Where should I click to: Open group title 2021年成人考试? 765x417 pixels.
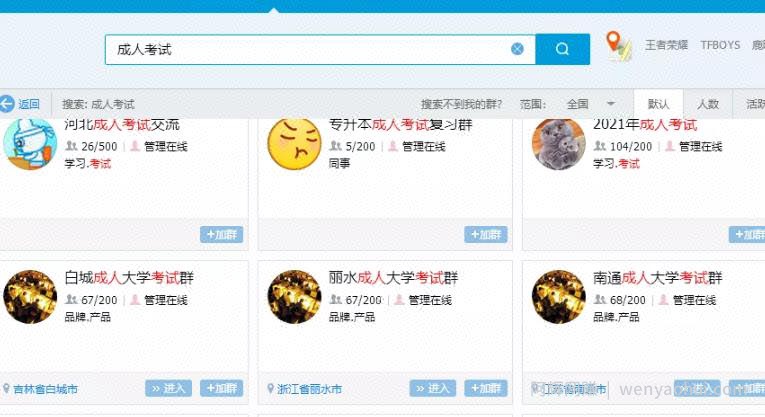[x=645, y=124]
